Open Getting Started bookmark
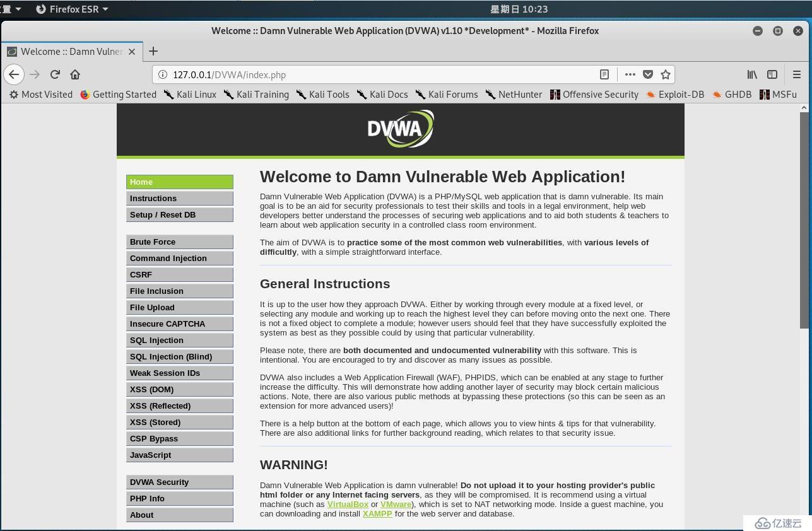This screenshot has width=812, height=531. 118,94
